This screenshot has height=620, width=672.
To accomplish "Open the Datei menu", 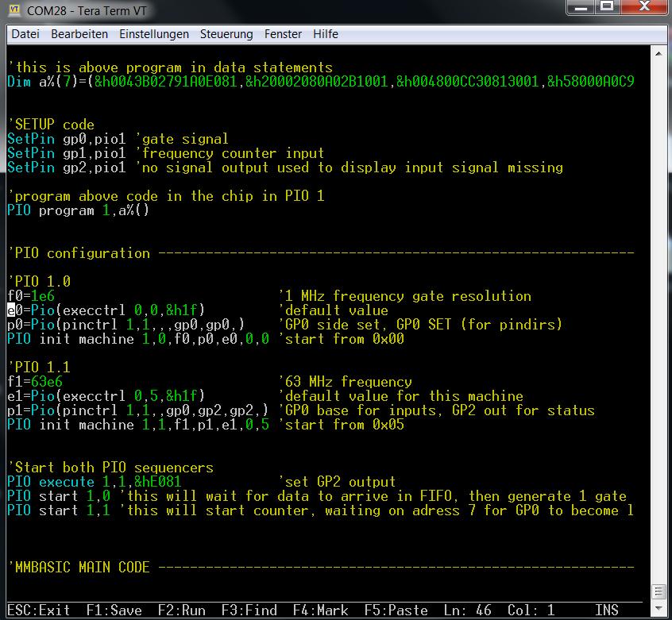I will click(x=25, y=34).
